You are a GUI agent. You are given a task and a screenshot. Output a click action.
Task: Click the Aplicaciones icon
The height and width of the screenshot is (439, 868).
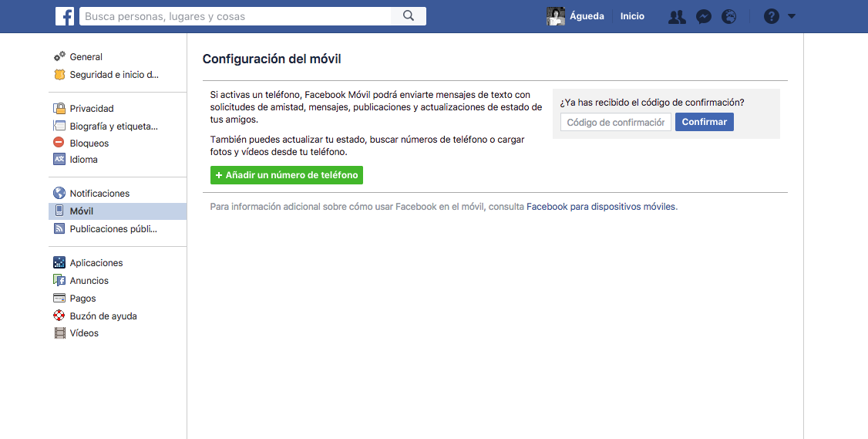point(59,263)
